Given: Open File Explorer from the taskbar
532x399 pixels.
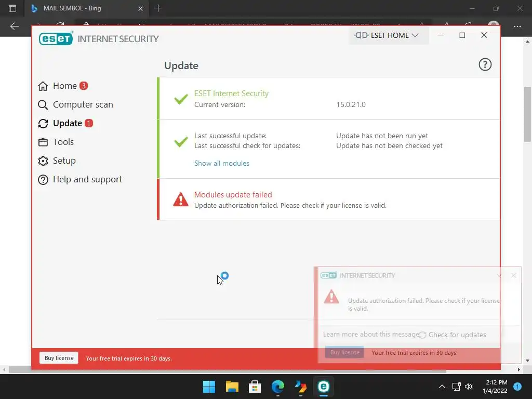Looking at the screenshot, I should click(x=232, y=387).
